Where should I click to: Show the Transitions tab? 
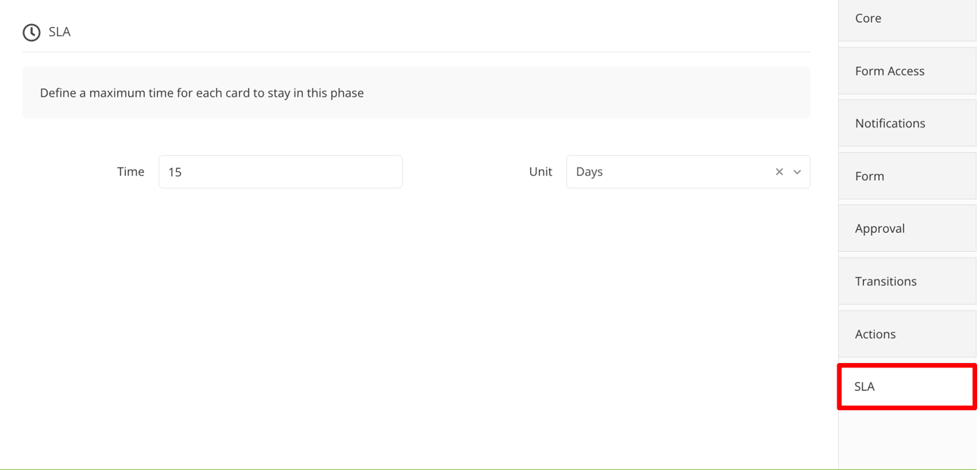coord(907,281)
